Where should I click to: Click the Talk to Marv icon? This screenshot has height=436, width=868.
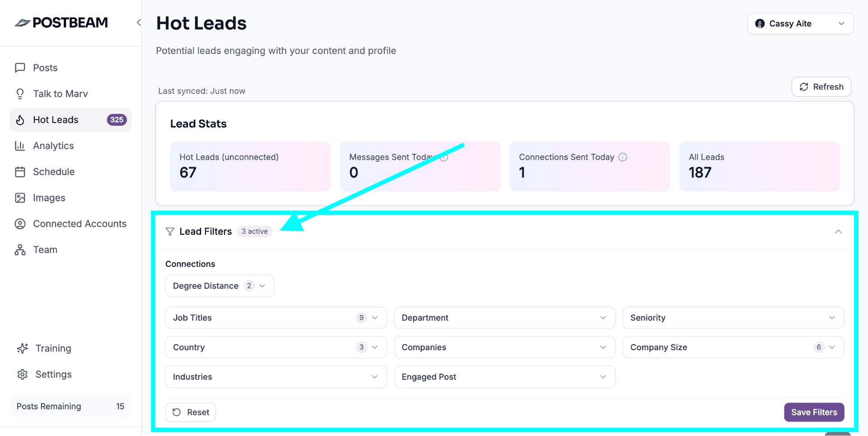pyautogui.click(x=20, y=94)
